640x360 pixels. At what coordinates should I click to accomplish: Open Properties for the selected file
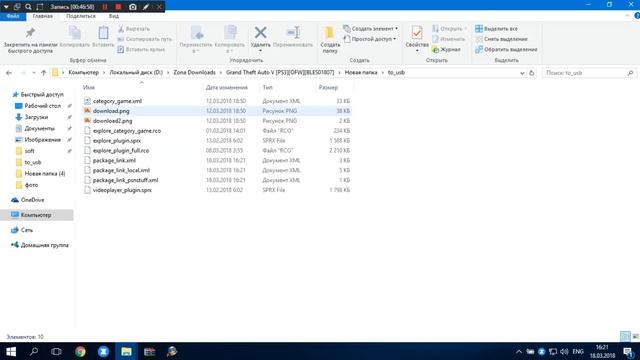pyautogui.click(x=417, y=39)
